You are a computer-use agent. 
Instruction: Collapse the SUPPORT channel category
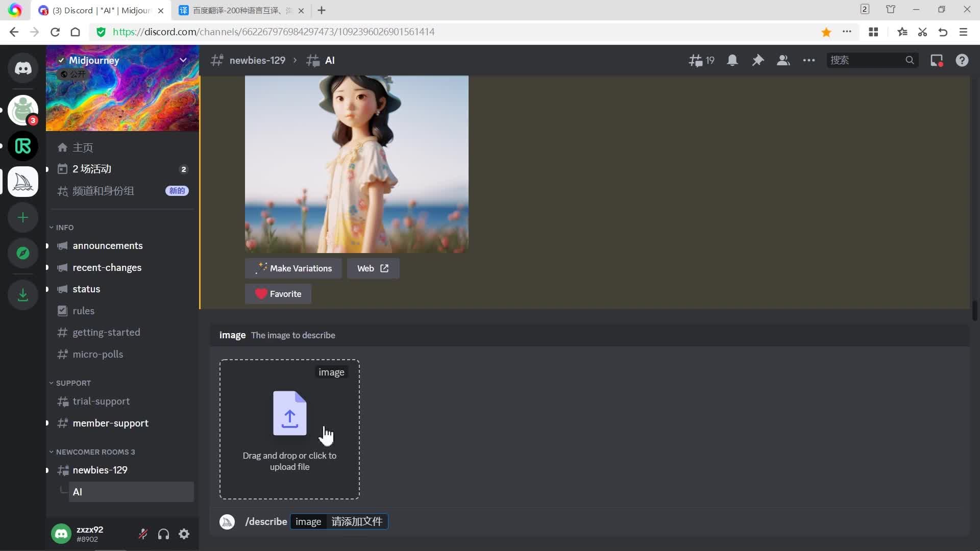coord(73,383)
